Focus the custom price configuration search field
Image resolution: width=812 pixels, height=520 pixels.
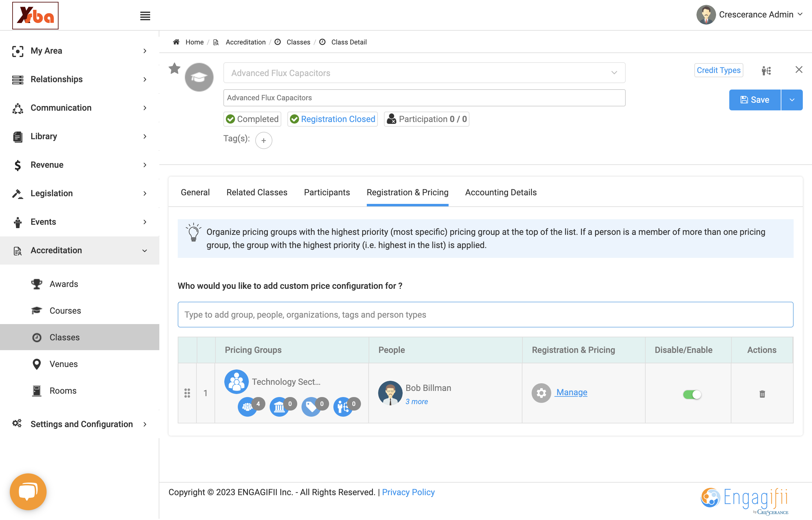click(485, 314)
